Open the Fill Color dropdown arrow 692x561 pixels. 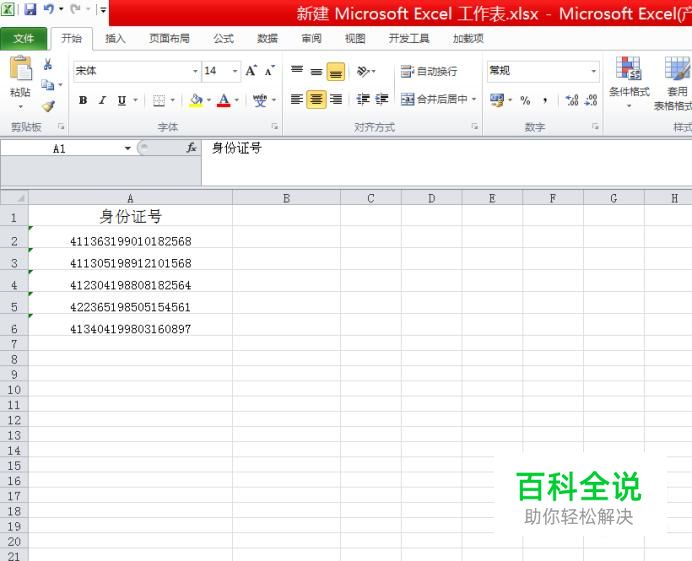coord(209,100)
